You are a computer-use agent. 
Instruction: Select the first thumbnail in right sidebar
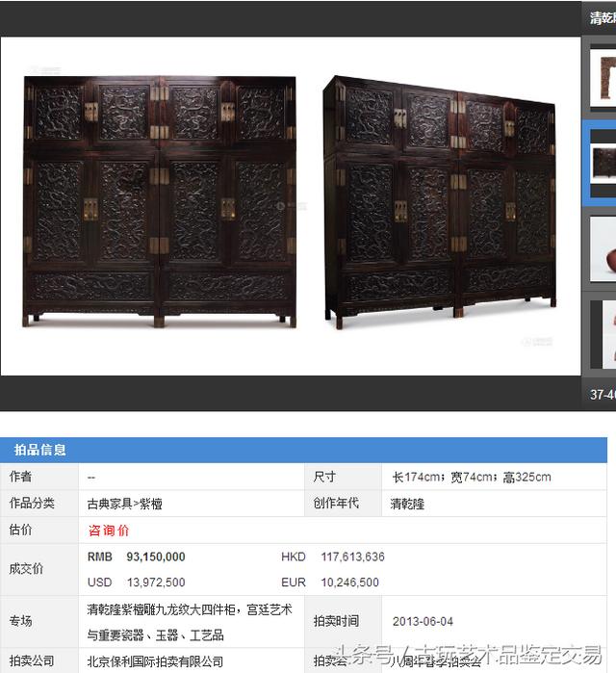click(603, 78)
